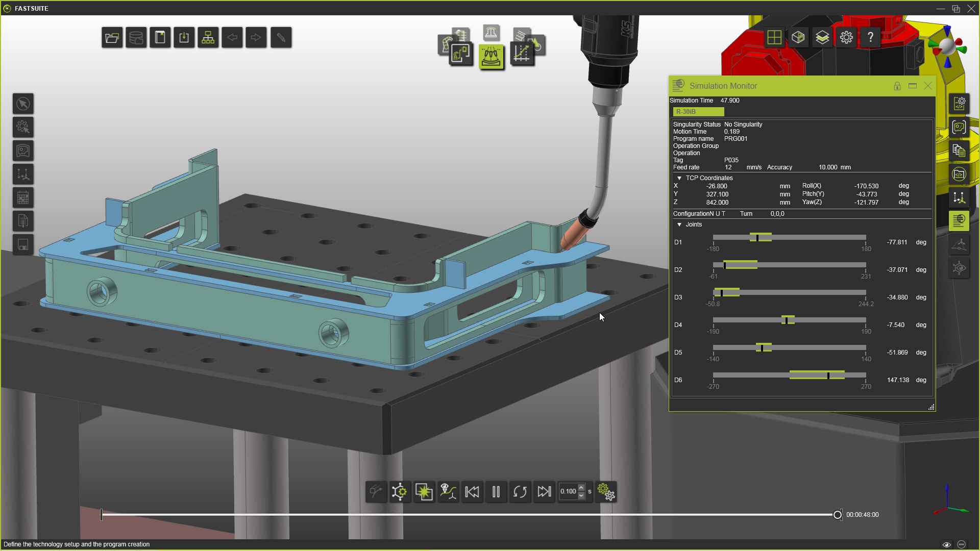The height and width of the screenshot is (551, 980).
Task: Collapse the TCP Coordinates section
Action: pyautogui.click(x=679, y=178)
